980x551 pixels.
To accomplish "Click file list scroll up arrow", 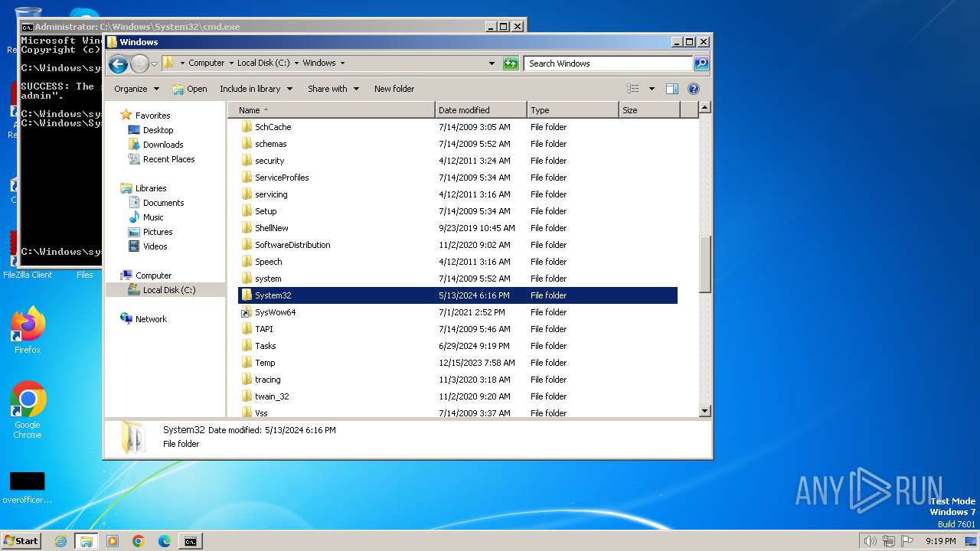I will (705, 108).
